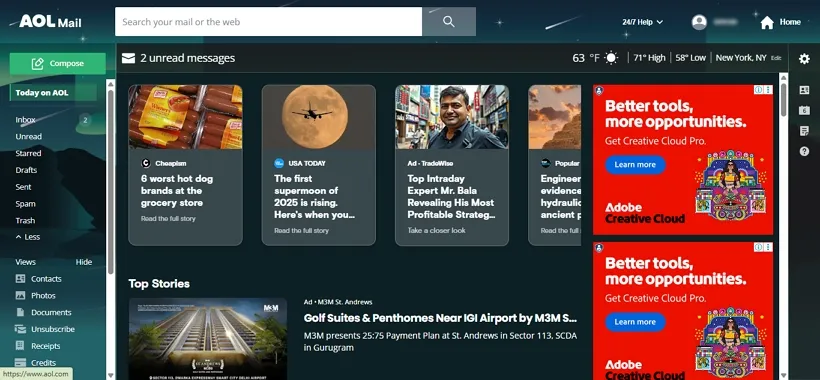Click the Unsubscribe view icon in sidebar
Viewport: 820px width, 380px height.
(20, 329)
